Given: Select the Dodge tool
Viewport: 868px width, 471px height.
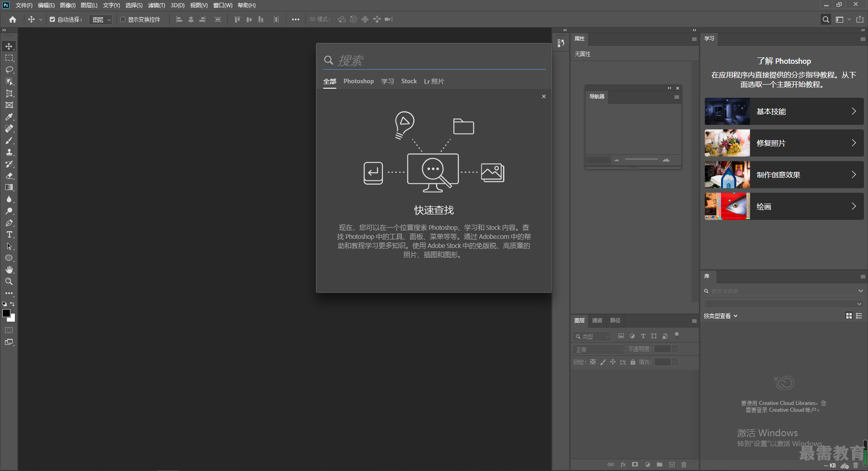Looking at the screenshot, I should tap(9, 211).
